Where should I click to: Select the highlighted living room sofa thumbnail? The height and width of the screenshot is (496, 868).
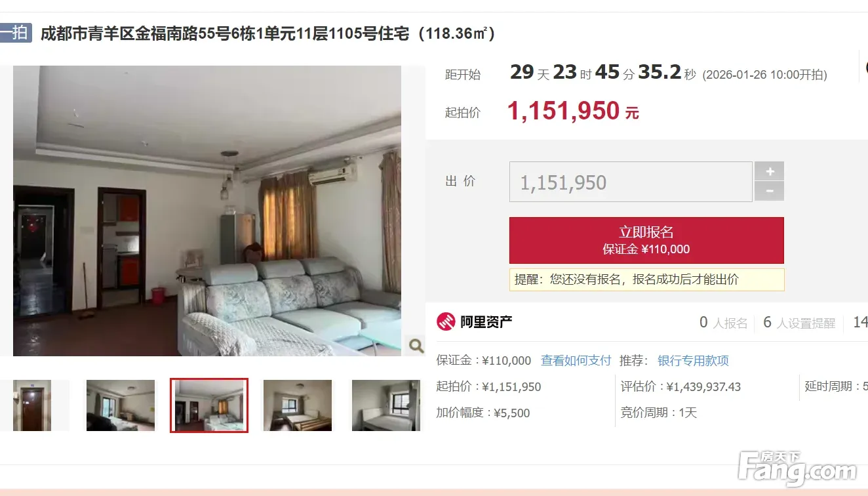[209, 405]
